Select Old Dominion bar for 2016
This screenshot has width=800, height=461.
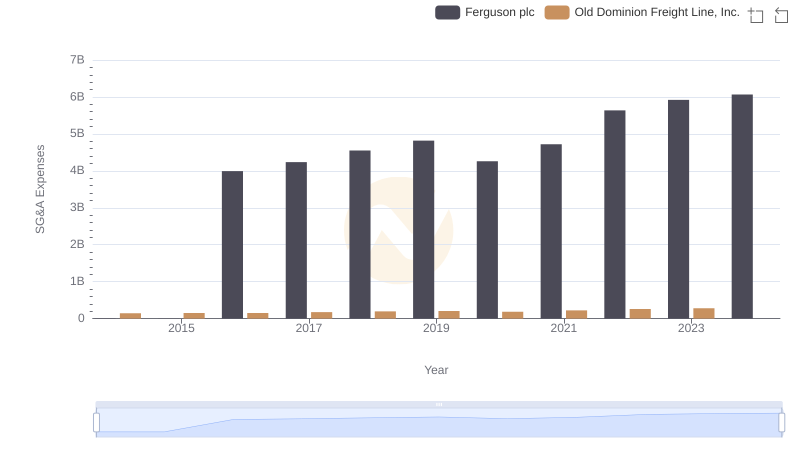point(258,316)
